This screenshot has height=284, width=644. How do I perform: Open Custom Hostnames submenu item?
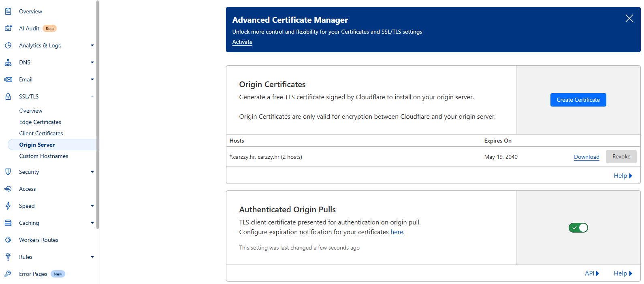click(44, 156)
